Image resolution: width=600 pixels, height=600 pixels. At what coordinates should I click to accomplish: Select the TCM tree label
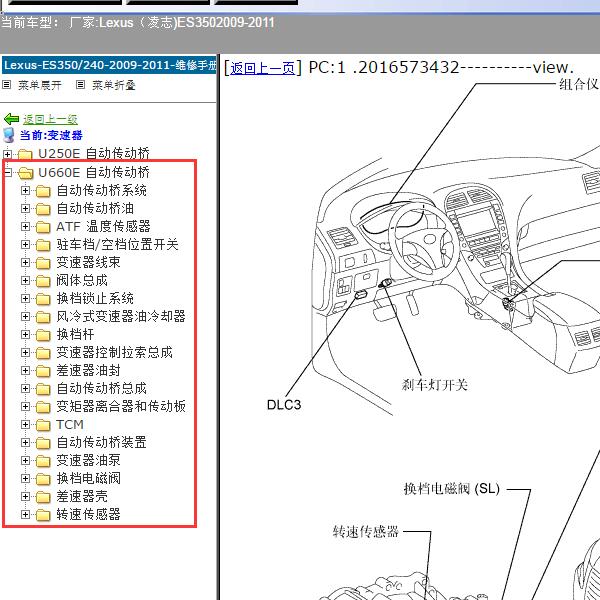(70, 424)
